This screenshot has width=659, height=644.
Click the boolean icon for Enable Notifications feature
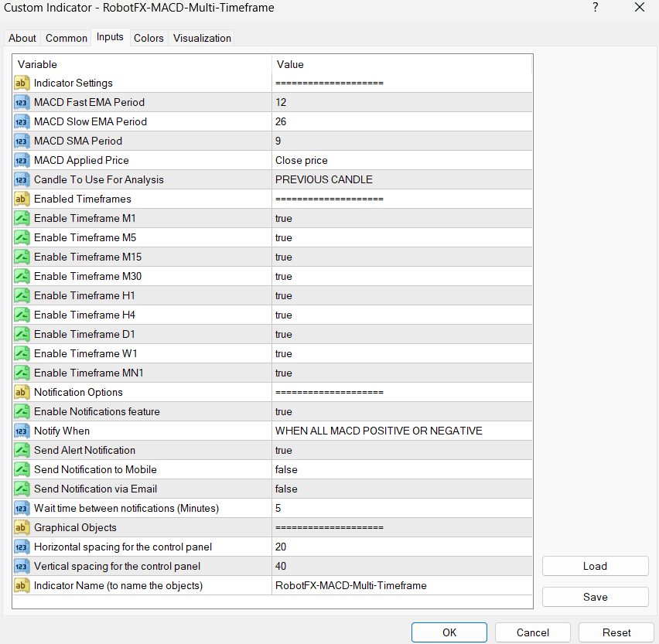pyautogui.click(x=22, y=411)
